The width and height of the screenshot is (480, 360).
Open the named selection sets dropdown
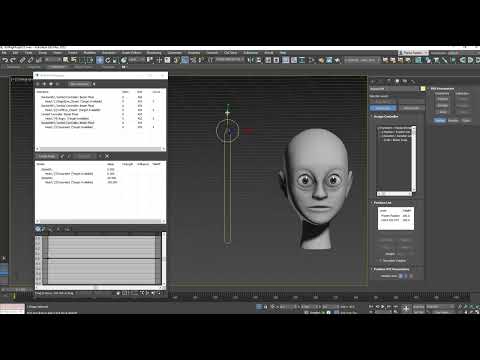coord(230,60)
